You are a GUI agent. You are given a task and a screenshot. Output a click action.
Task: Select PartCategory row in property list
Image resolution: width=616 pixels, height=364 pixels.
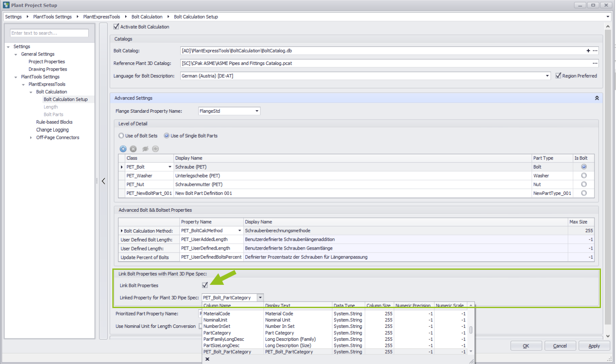(x=335, y=333)
